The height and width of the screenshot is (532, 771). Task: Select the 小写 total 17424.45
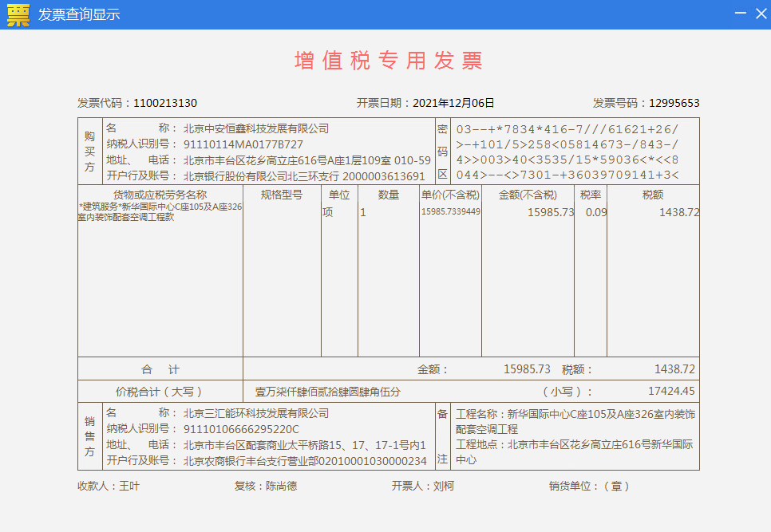(x=671, y=392)
